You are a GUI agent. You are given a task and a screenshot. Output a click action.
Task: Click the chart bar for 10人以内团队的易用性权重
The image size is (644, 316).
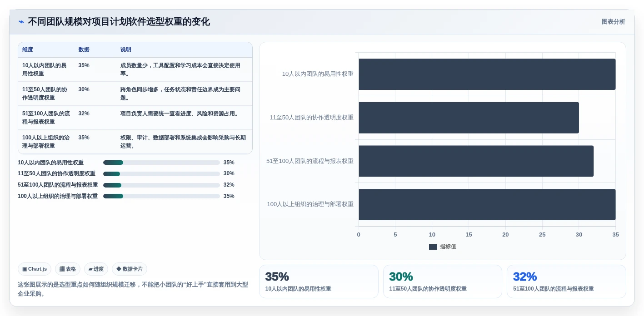[x=487, y=74]
